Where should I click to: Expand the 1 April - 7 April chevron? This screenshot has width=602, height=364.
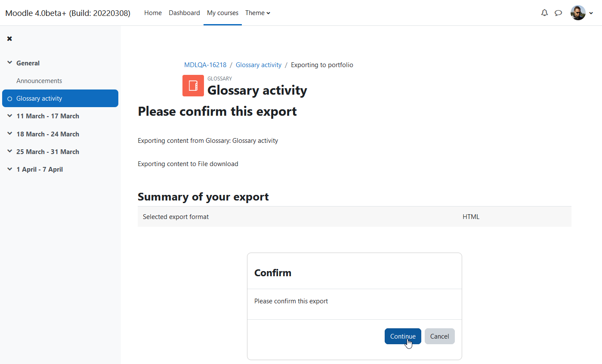10,169
